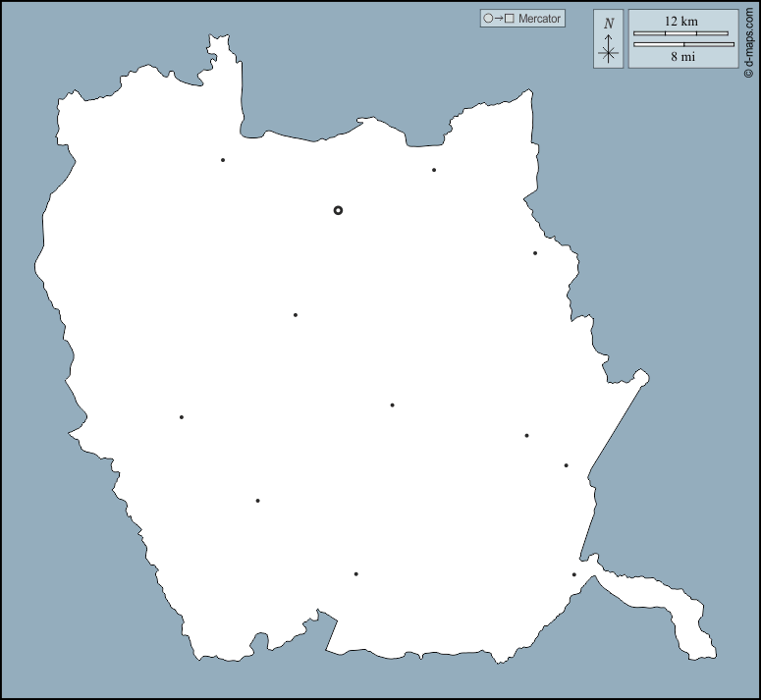Click the circle-to-square projection icon

click(498, 18)
